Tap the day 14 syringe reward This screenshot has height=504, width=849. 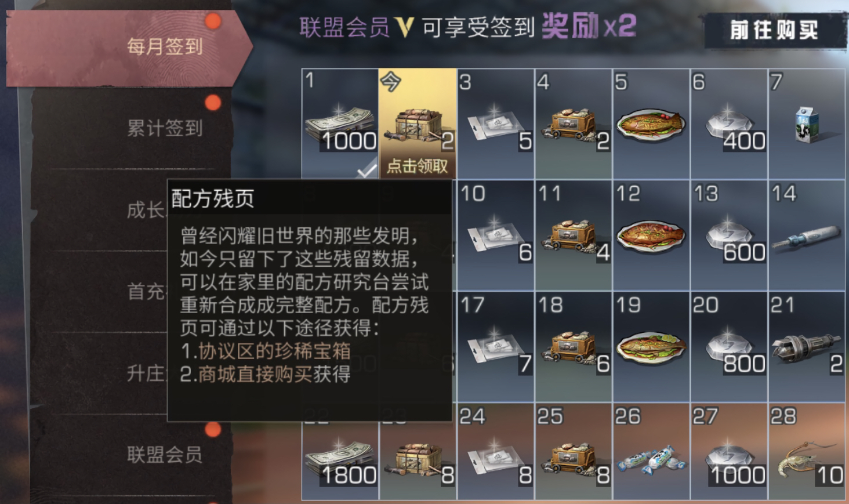[x=806, y=235]
